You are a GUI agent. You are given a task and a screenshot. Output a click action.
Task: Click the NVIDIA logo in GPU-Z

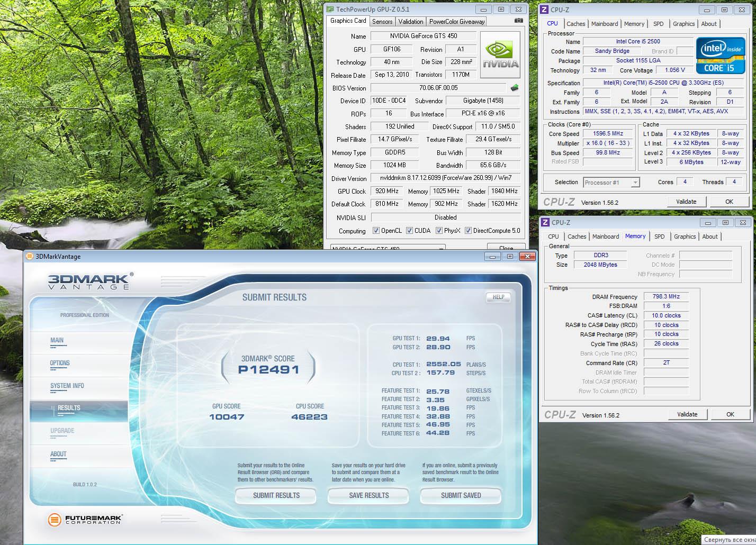click(x=500, y=55)
